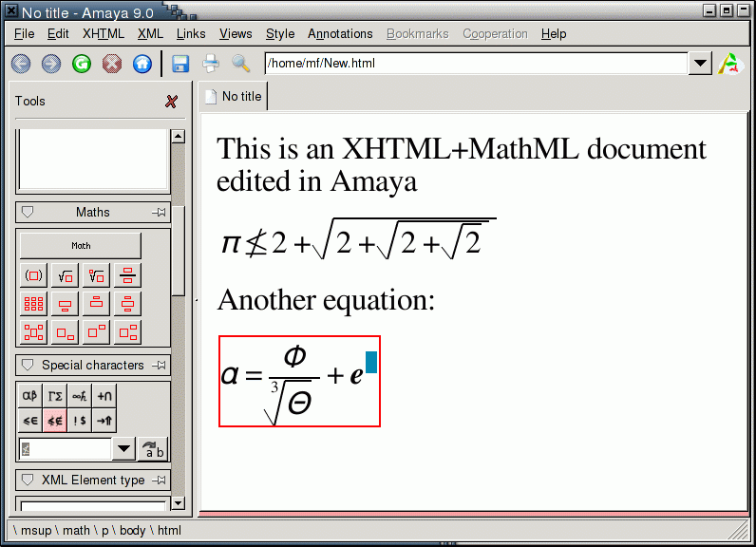Print the document using printer icon

click(x=211, y=64)
